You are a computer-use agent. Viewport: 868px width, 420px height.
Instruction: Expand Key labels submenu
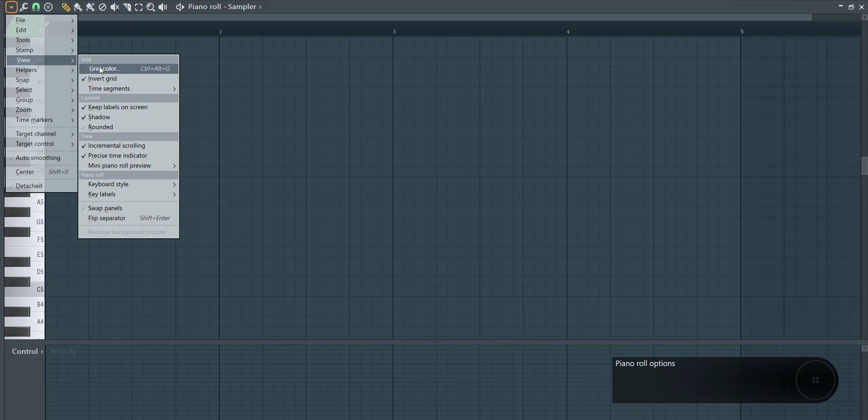tap(129, 194)
